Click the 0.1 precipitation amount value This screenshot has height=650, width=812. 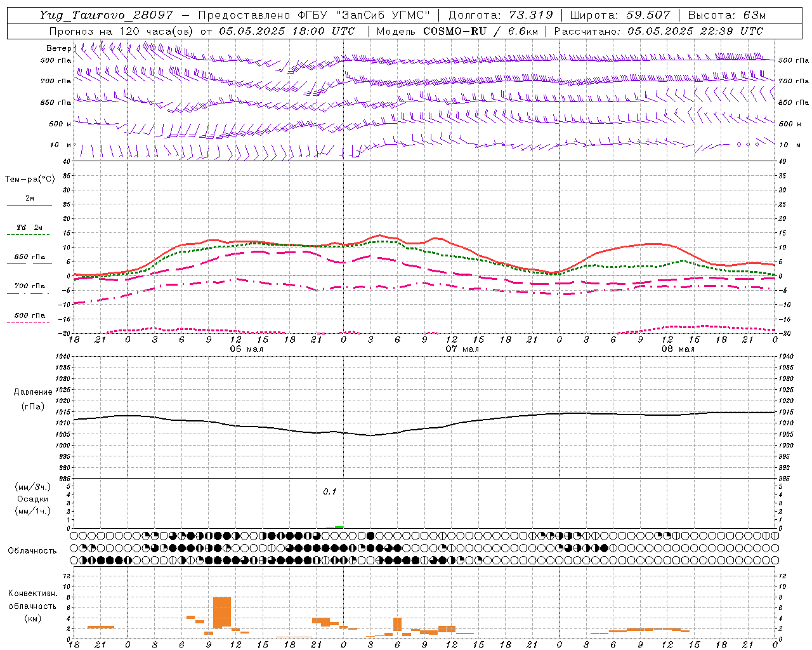329,492
